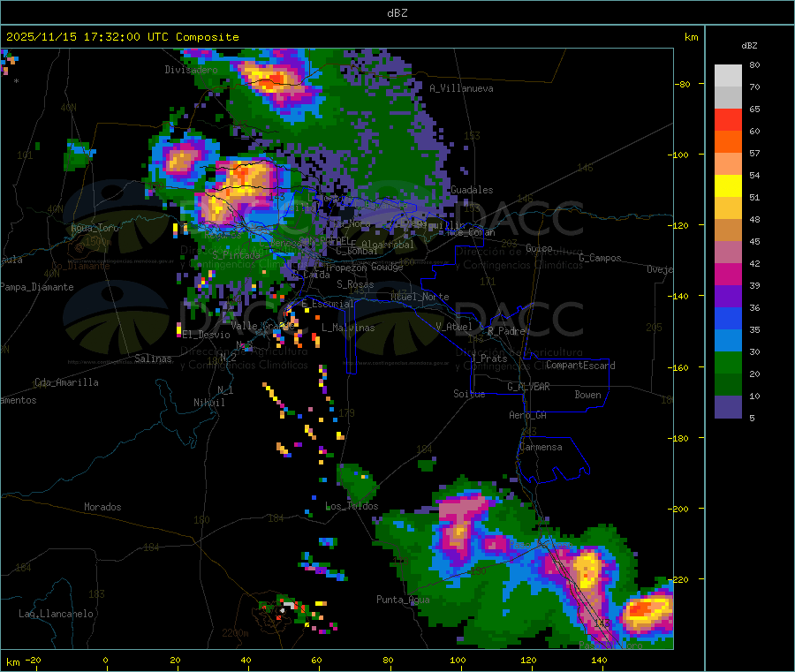Viewport: 795px width, 672px height.
Task: Choose the light blue 30-35 dBZ swatch
Action: [728, 341]
